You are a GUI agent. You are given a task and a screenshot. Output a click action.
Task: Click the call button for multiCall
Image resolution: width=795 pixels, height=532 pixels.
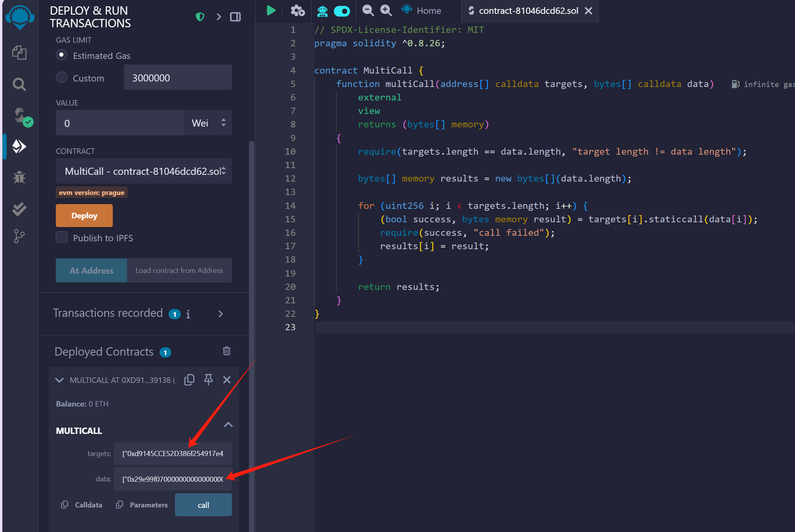[203, 505]
